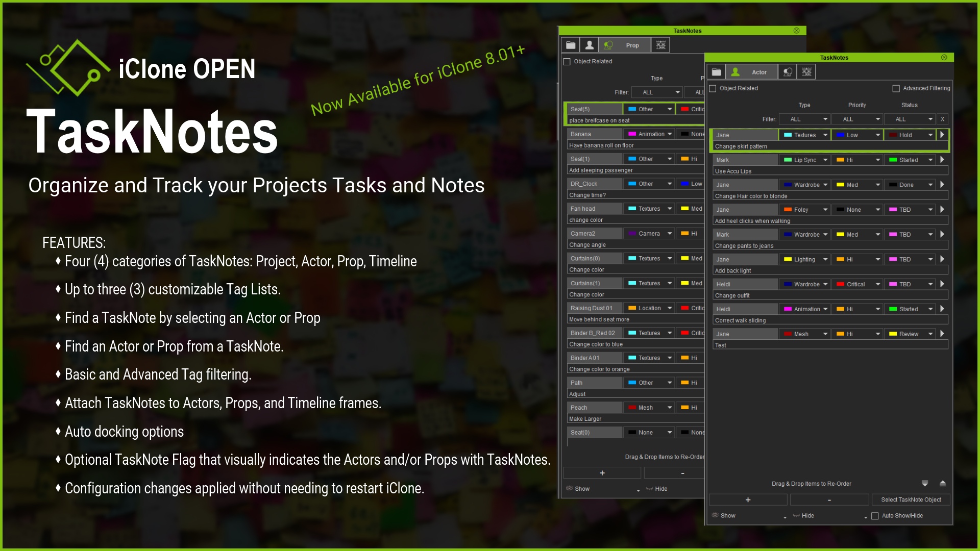Open Type filter ALL dropdown in Actor window

[x=804, y=119]
